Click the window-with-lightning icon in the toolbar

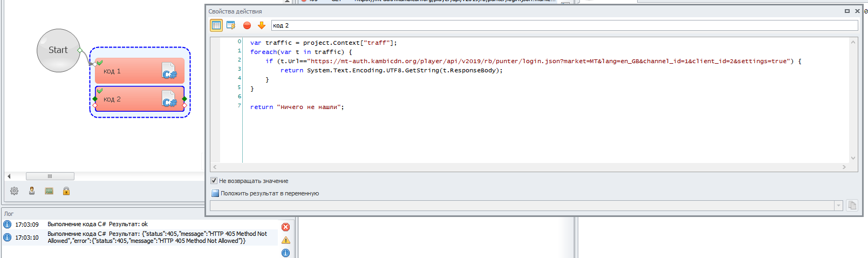coord(231,25)
